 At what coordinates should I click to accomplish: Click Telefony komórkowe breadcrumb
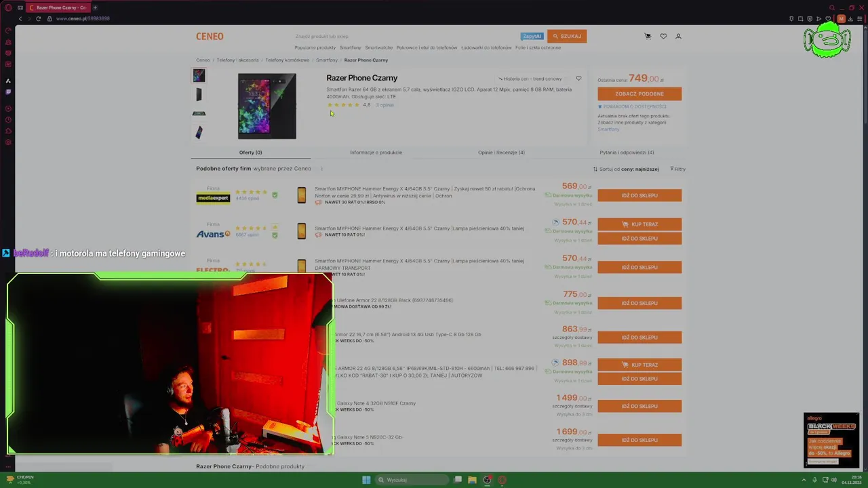(287, 60)
